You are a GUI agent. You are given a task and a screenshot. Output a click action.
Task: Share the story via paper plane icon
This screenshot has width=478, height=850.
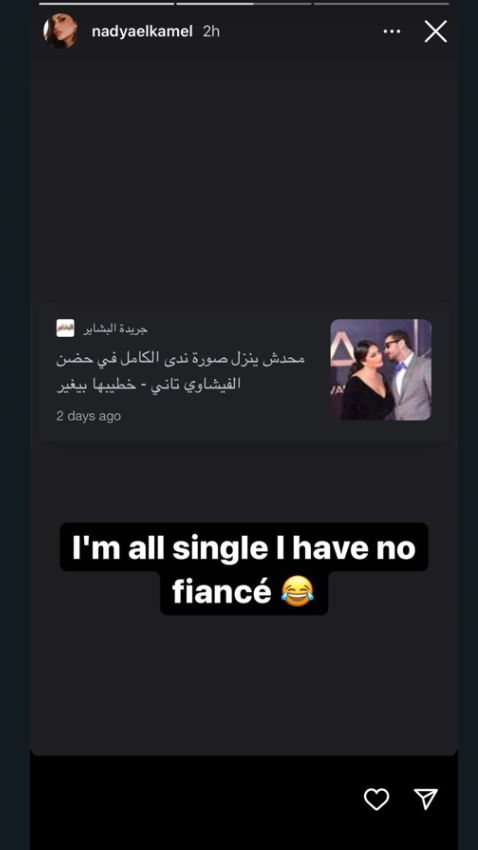(x=426, y=799)
